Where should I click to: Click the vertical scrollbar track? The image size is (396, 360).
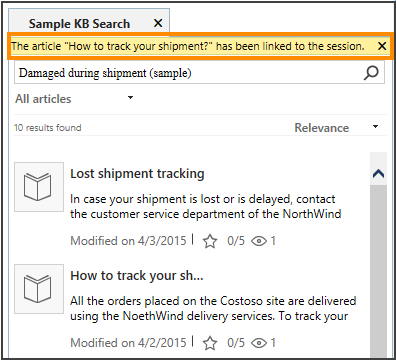[x=378, y=270]
